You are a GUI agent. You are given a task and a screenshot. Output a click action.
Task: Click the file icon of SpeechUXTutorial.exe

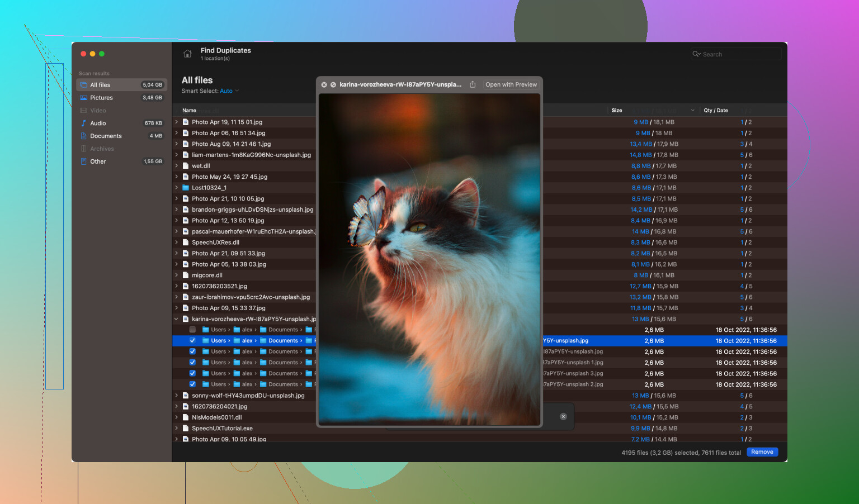pos(186,429)
